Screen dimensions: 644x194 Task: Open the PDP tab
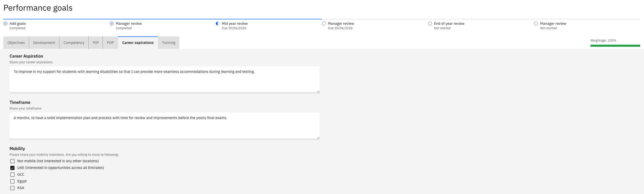click(110, 43)
